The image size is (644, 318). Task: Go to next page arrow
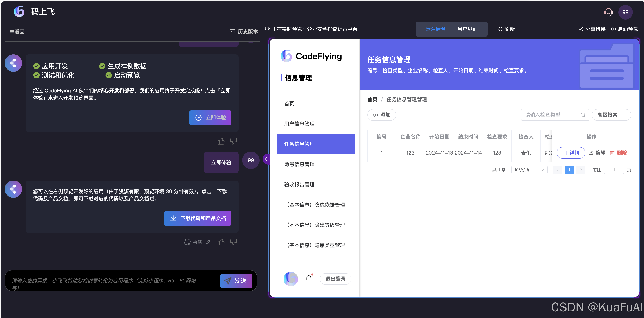click(x=581, y=170)
